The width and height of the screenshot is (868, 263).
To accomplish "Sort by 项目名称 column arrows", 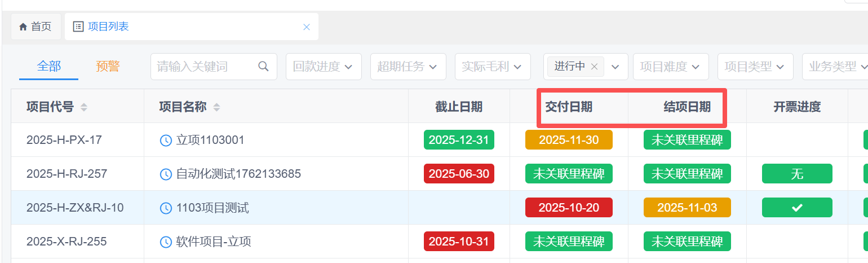I will (216, 107).
